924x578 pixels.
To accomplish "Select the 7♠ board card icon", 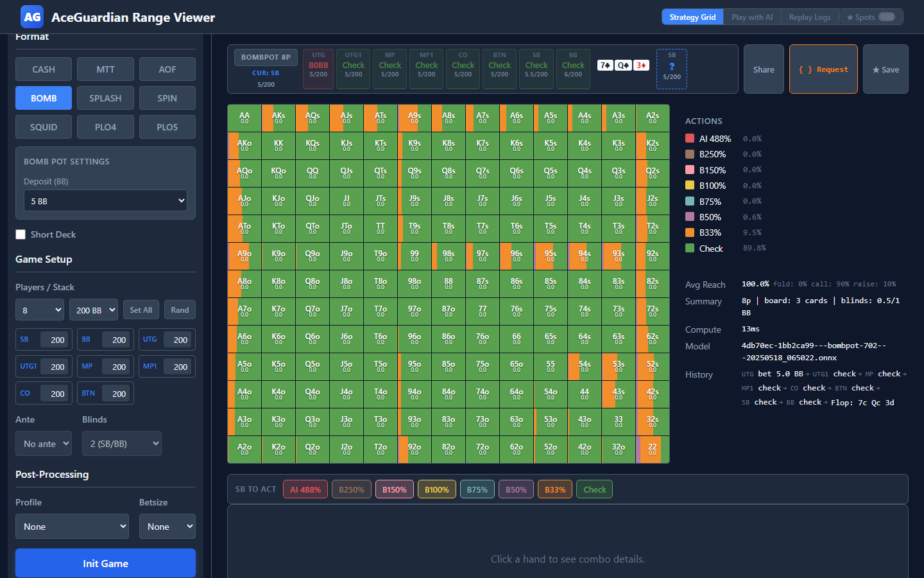I will click(604, 65).
